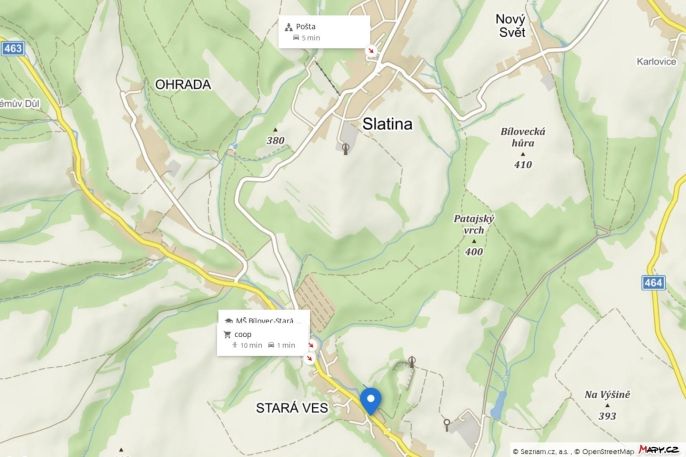
Task: Select the tower symbol below Slatina
Action: point(346,149)
